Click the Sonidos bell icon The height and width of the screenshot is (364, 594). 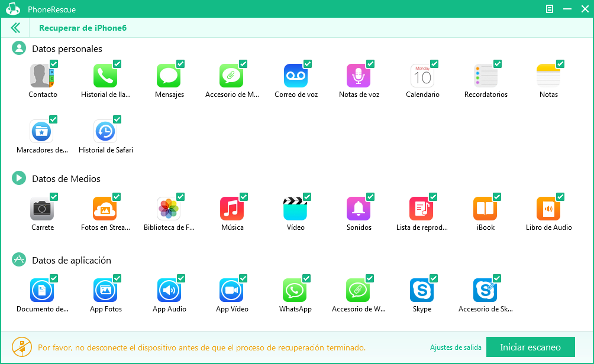click(359, 209)
